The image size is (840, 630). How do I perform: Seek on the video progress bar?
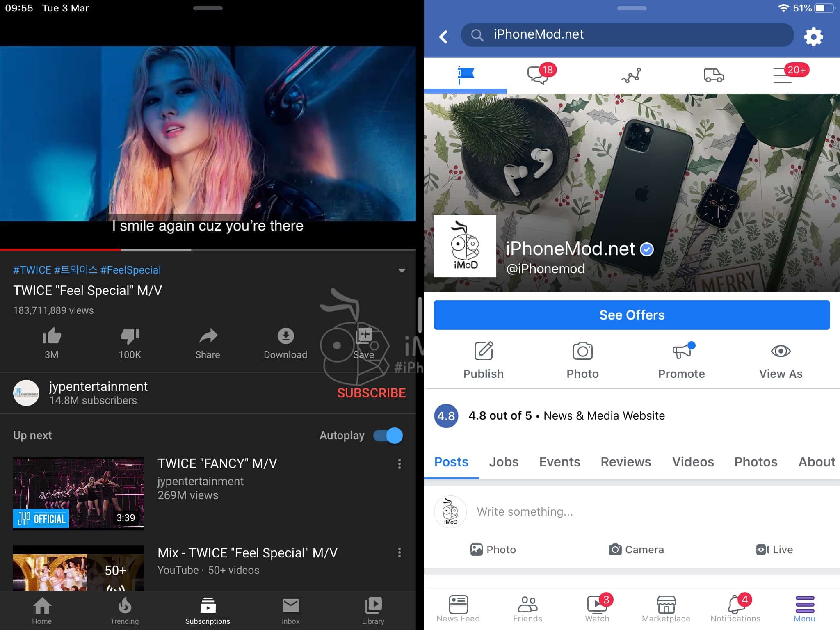click(208, 249)
